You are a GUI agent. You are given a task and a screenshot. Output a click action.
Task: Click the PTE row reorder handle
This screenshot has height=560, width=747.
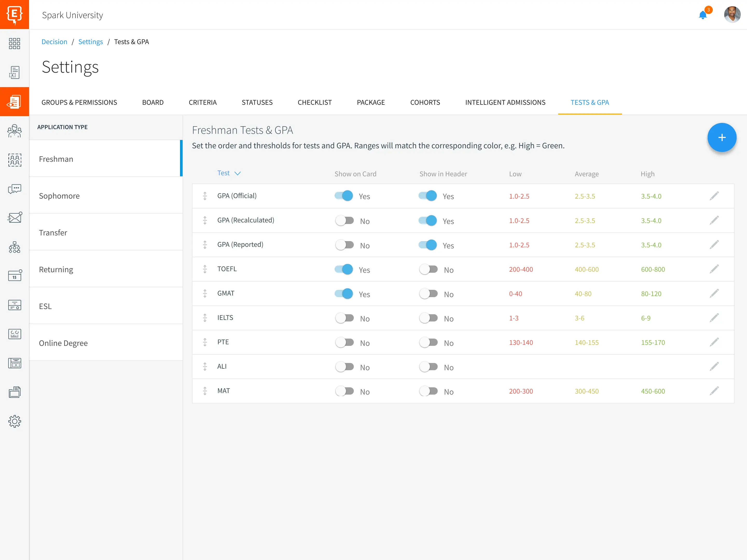pos(205,342)
